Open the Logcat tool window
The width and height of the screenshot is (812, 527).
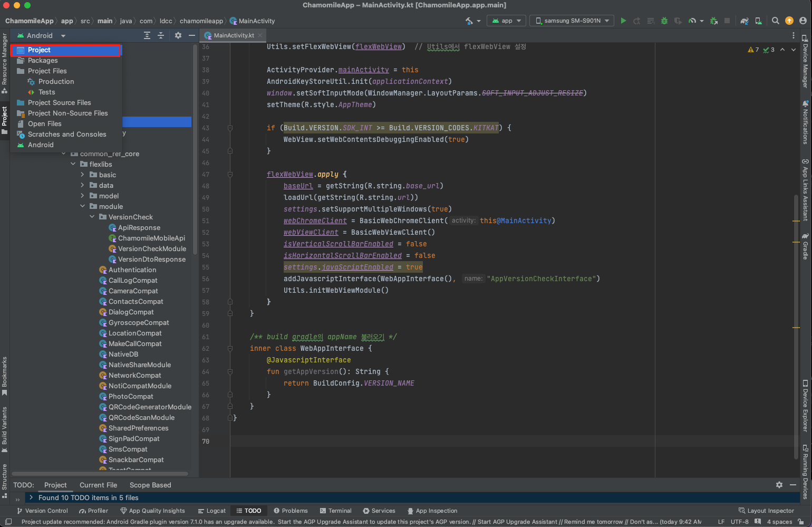coord(211,511)
